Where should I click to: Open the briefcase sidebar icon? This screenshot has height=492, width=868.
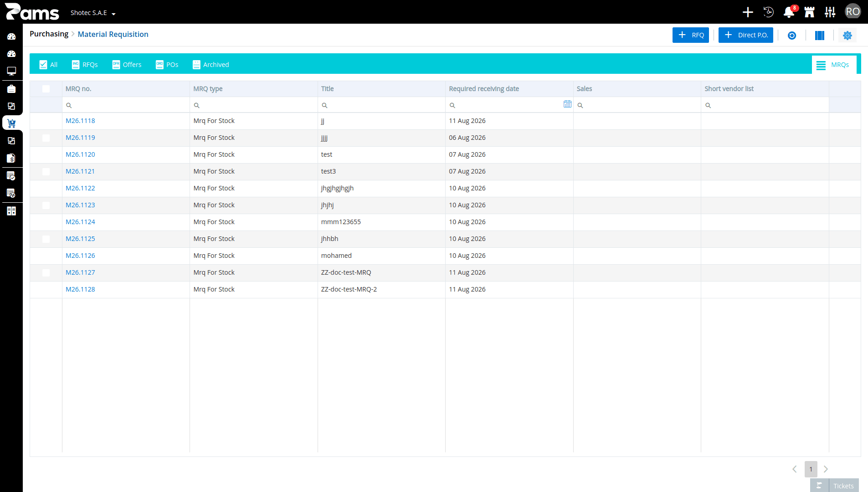[11, 89]
